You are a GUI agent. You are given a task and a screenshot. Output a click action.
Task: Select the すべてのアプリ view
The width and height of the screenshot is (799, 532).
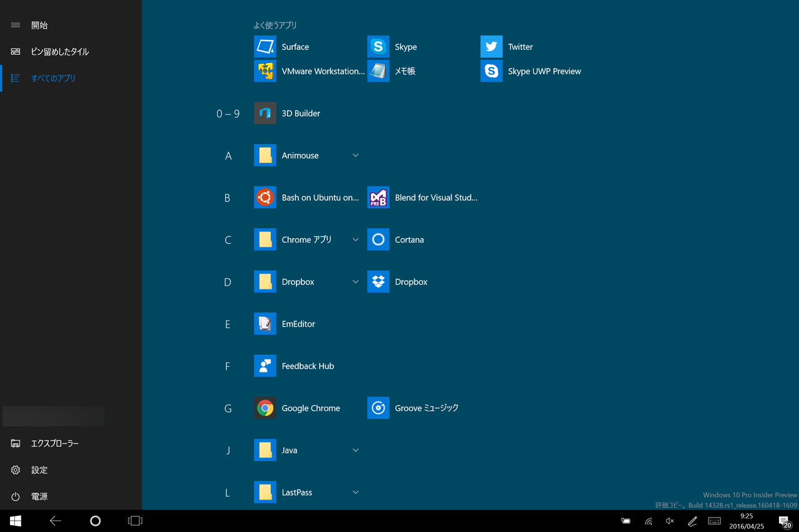(71, 79)
